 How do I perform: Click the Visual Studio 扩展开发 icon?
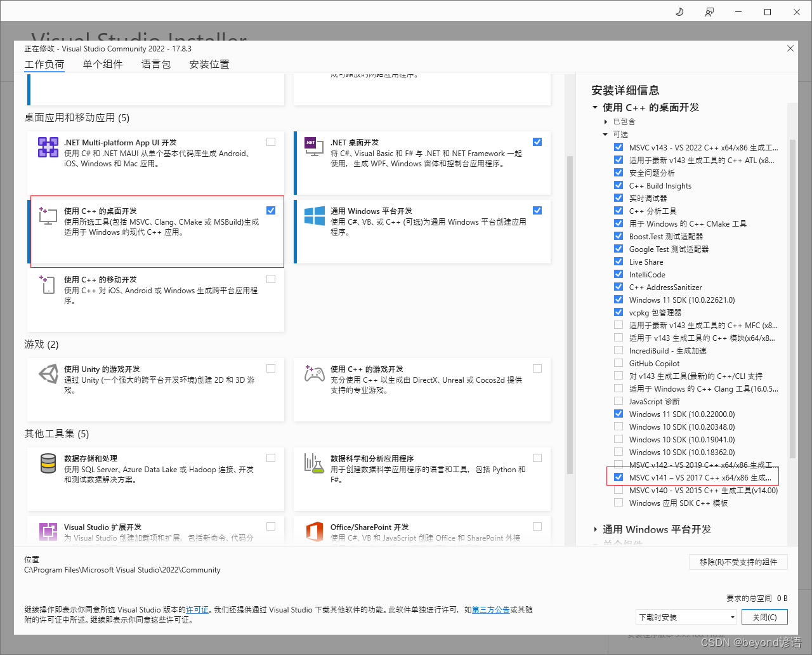(x=48, y=531)
